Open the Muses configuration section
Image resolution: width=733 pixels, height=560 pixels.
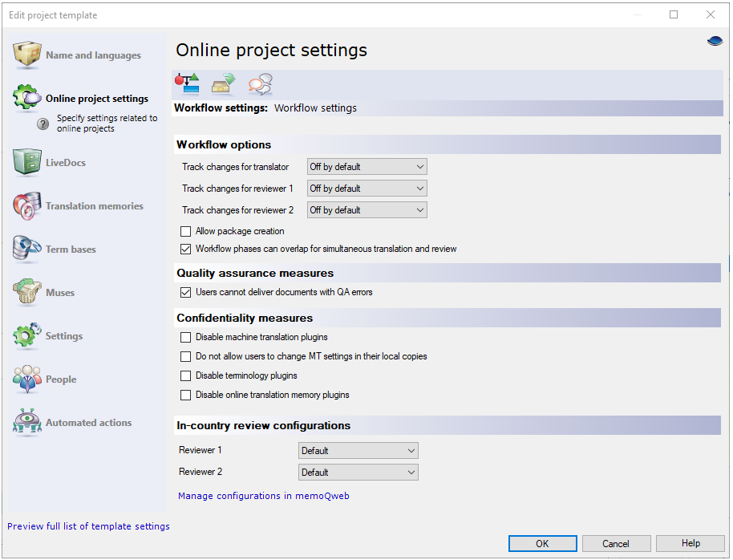pos(26,292)
